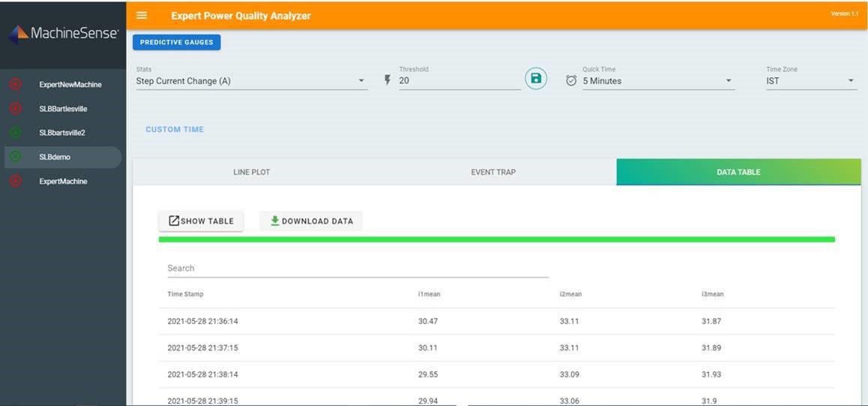Click the i1mean value 30.47
Screen dimensions: 868x406
click(428, 321)
